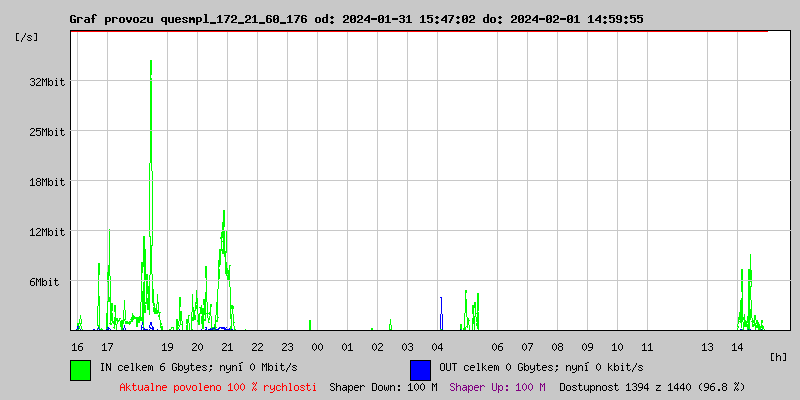Click the purple 'Shaper Up: 100 M' text
The height and width of the screenshot is (400, 800).
(497, 386)
